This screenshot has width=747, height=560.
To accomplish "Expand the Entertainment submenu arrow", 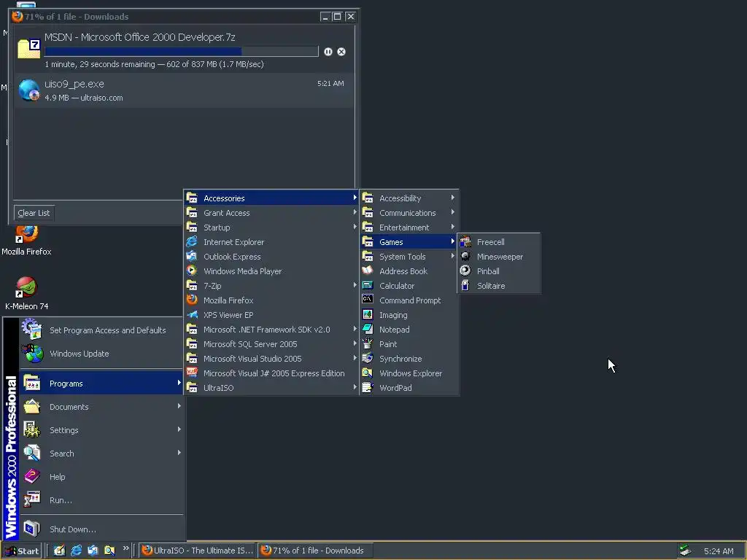I will click(452, 227).
